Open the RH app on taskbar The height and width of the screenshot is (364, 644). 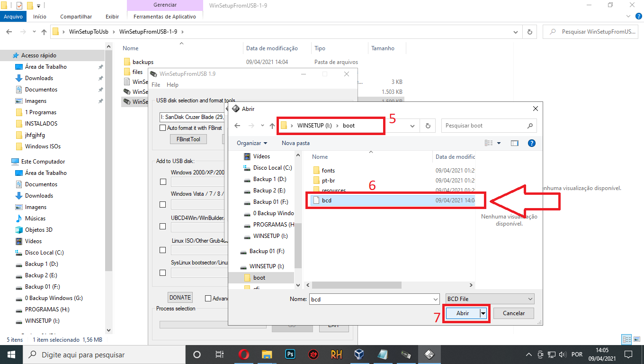(x=336, y=355)
